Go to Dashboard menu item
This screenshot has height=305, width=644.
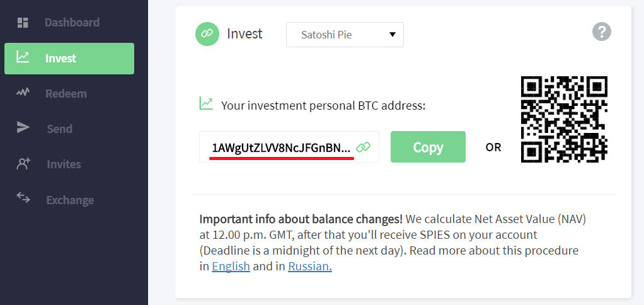click(x=72, y=23)
